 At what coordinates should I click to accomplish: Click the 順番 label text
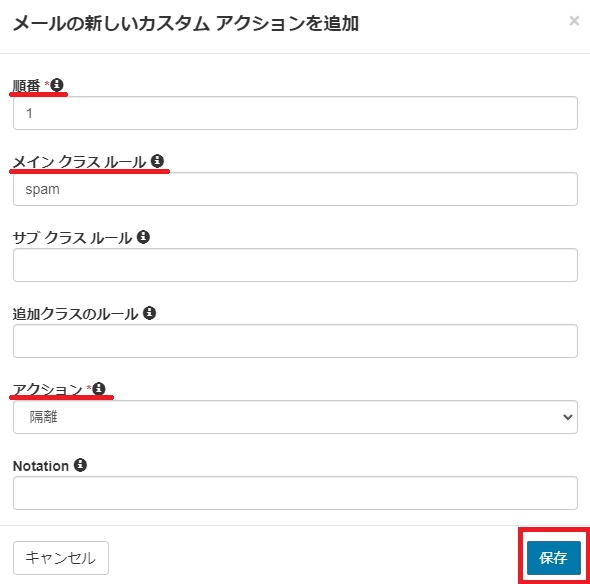point(26,86)
